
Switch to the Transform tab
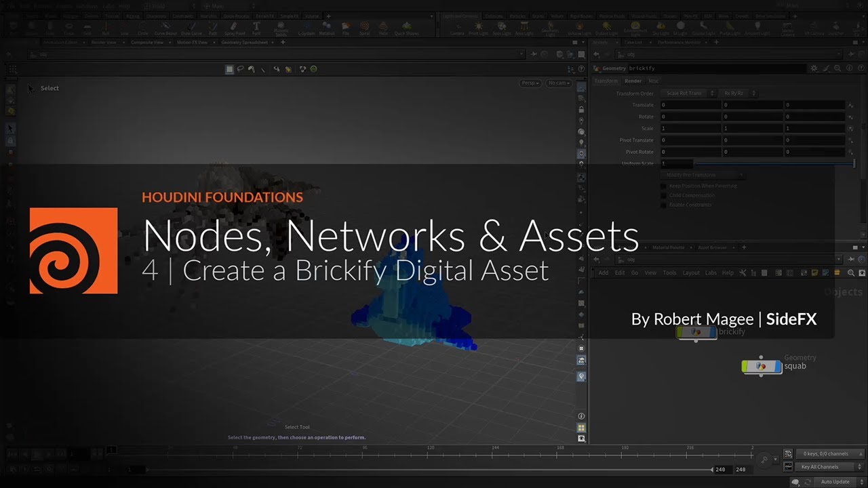(x=606, y=81)
